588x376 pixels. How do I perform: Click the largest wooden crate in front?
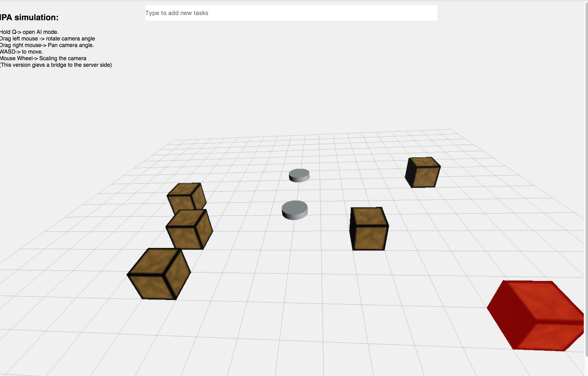pos(159,274)
